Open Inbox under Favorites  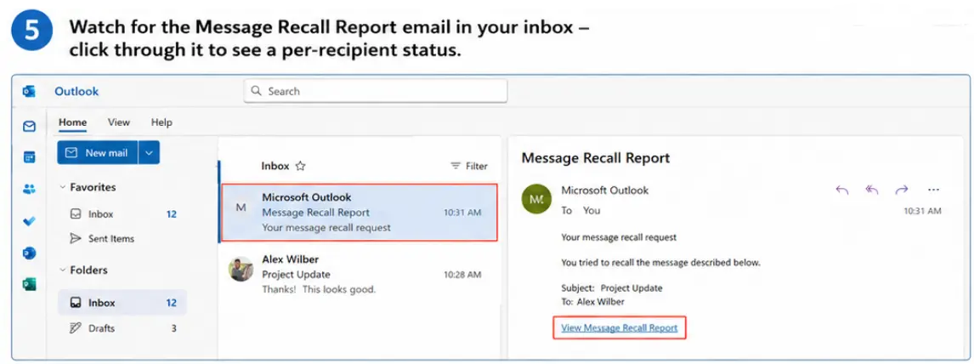tap(122, 214)
